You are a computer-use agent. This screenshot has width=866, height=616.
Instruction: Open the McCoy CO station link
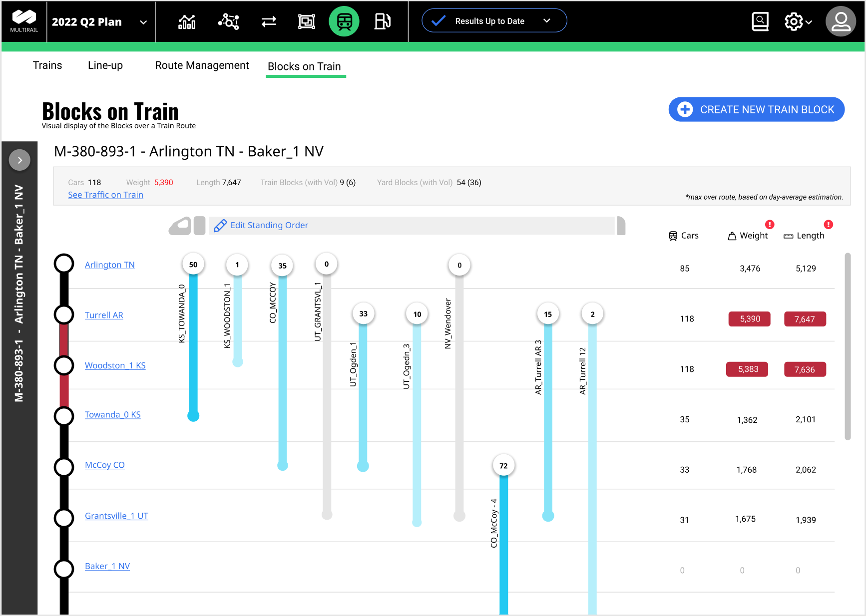pyautogui.click(x=105, y=465)
